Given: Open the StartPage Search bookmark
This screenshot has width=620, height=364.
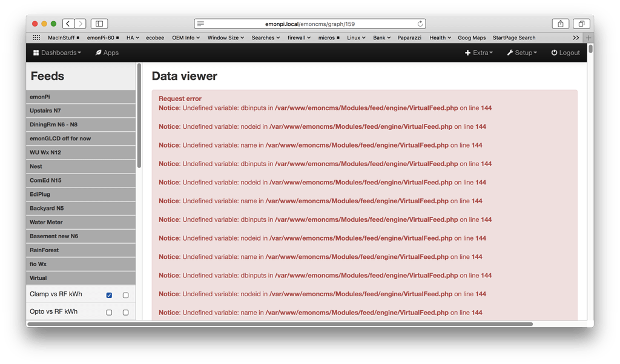Looking at the screenshot, I should click(x=514, y=37).
